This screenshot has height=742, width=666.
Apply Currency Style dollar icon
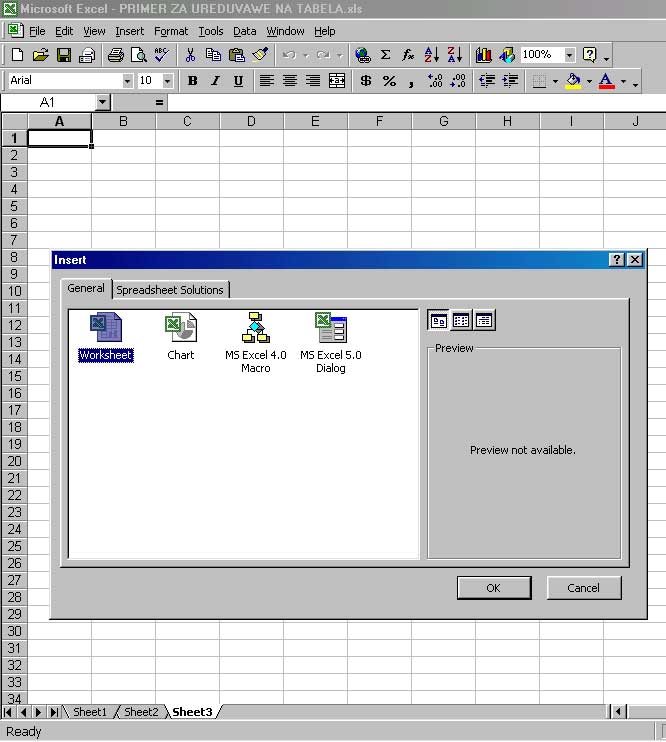pyautogui.click(x=365, y=81)
